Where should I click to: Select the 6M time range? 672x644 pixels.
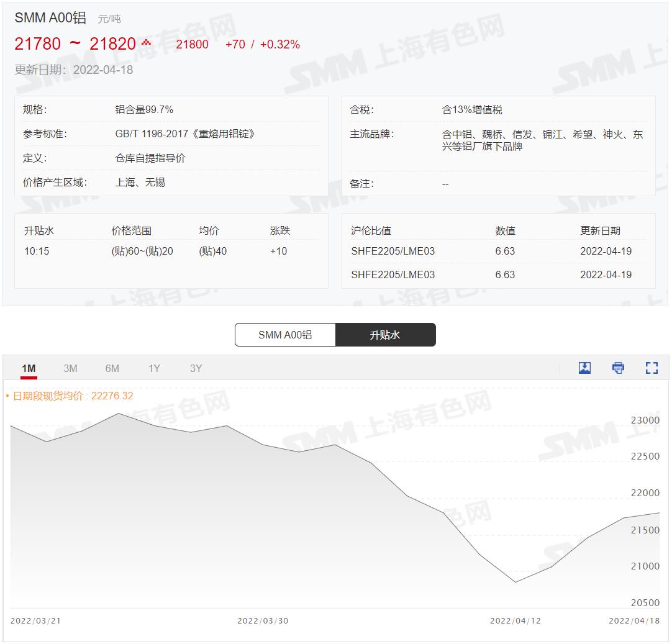pyautogui.click(x=112, y=368)
